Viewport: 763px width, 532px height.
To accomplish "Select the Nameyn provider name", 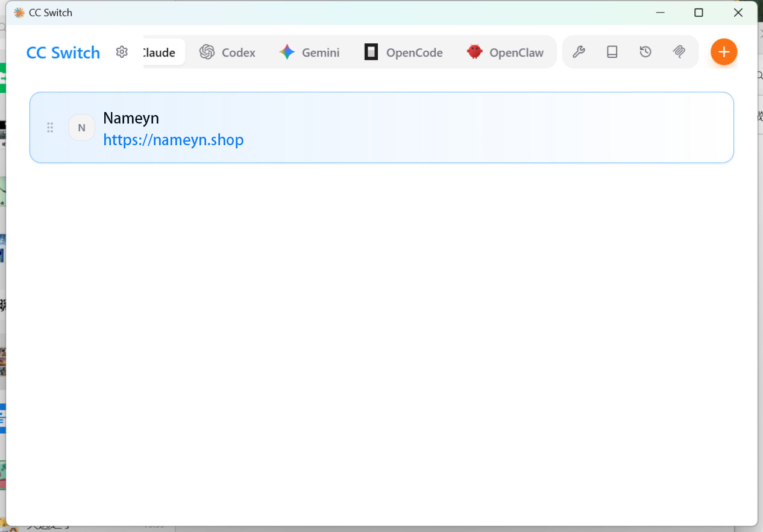I will pos(131,118).
